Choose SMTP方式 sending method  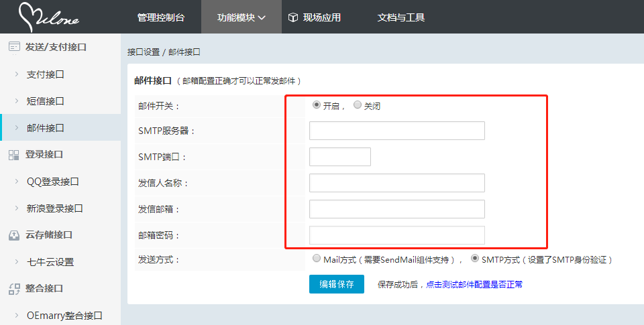click(475, 258)
